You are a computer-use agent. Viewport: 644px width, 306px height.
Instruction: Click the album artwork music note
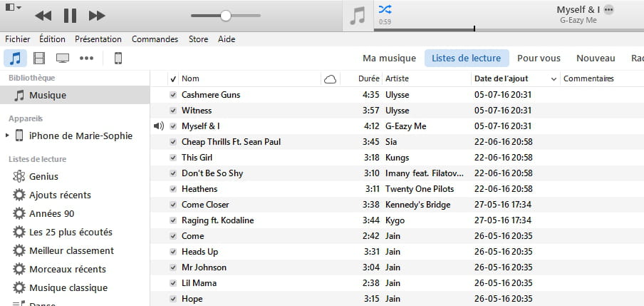[x=358, y=16]
